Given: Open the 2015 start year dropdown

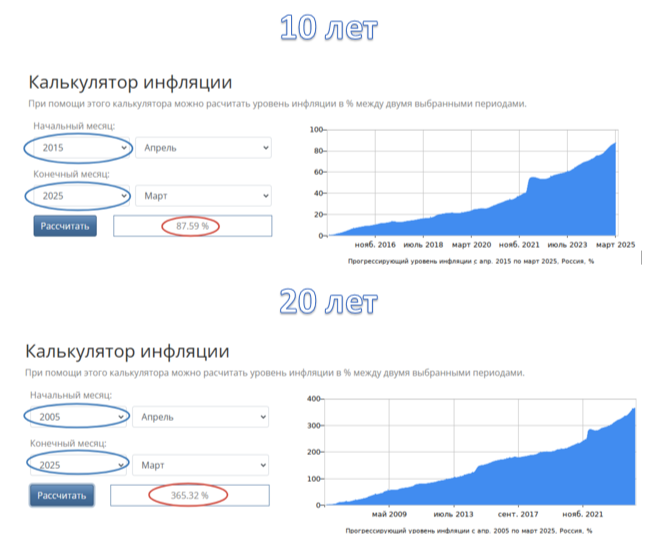Looking at the screenshot, I should click(82, 148).
